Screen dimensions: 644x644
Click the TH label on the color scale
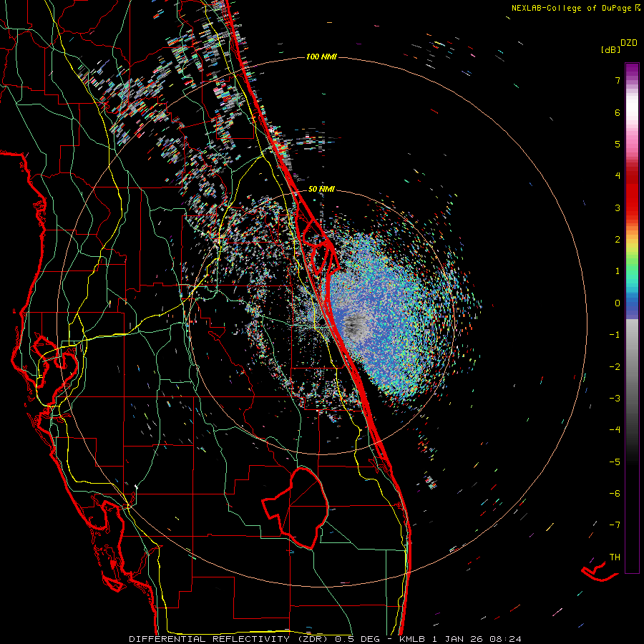(615, 557)
